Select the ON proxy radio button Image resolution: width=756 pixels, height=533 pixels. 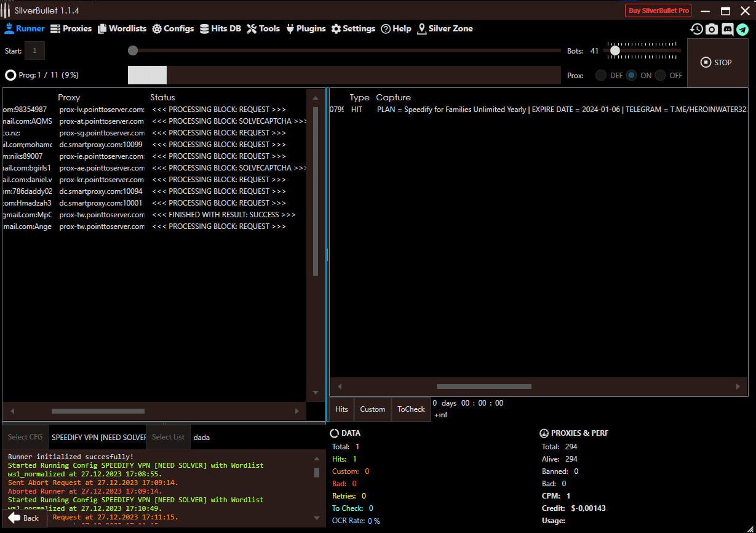632,75
